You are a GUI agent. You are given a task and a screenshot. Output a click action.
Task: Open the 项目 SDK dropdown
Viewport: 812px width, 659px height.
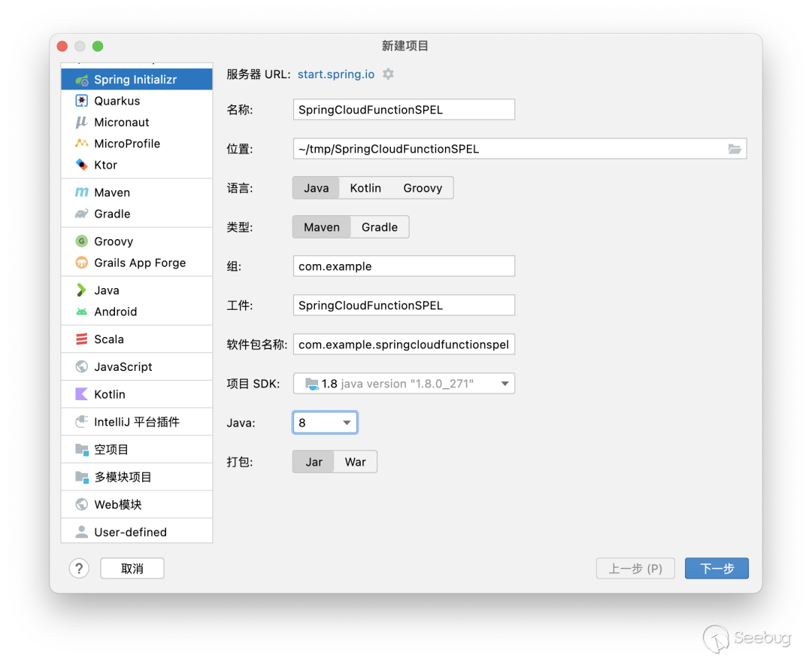pyautogui.click(x=404, y=384)
